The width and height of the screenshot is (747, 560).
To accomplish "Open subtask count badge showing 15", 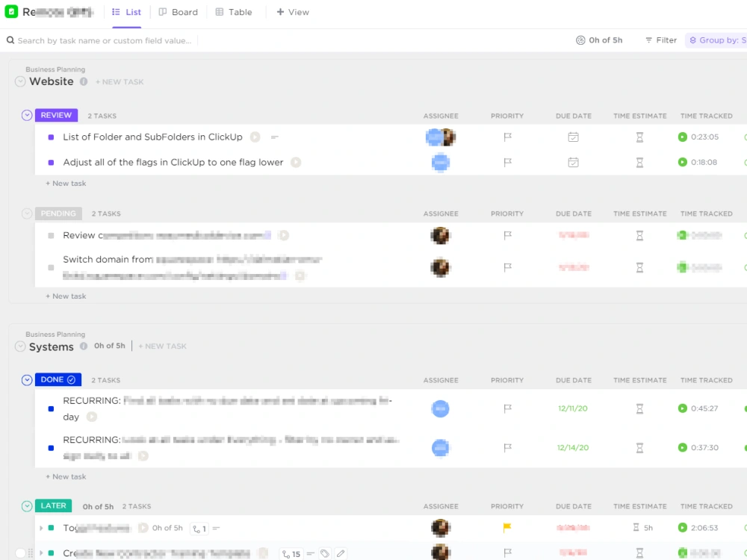I will [x=291, y=554].
